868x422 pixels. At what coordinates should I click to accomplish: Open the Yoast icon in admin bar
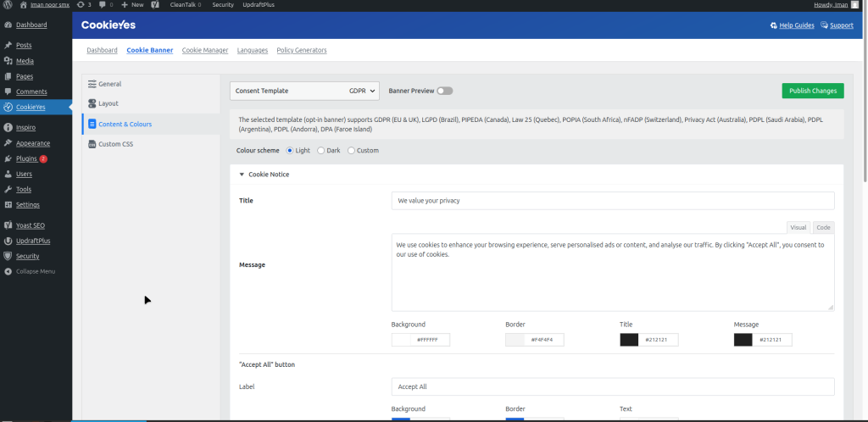156,4
